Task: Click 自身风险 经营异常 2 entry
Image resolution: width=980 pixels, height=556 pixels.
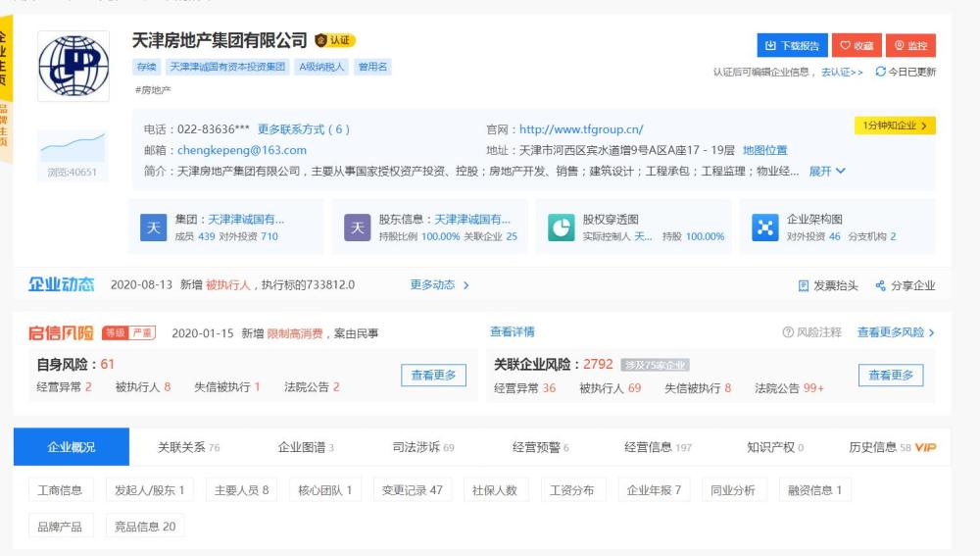Action: (x=64, y=387)
